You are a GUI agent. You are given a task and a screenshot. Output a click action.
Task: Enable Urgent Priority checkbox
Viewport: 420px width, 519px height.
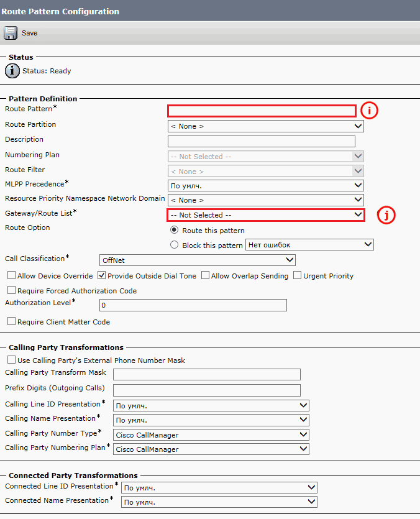pyautogui.click(x=297, y=275)
